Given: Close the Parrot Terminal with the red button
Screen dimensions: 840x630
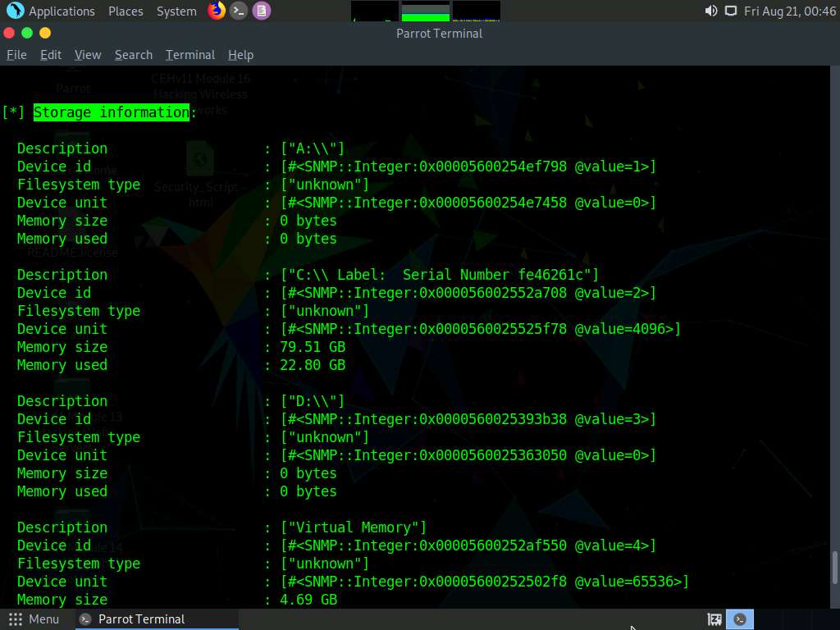Looking at the screenshot, I should click(9, 33).
